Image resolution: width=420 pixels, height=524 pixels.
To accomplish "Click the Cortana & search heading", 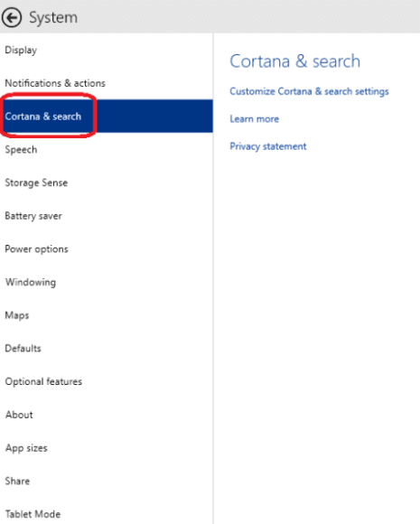I will 295,61.
